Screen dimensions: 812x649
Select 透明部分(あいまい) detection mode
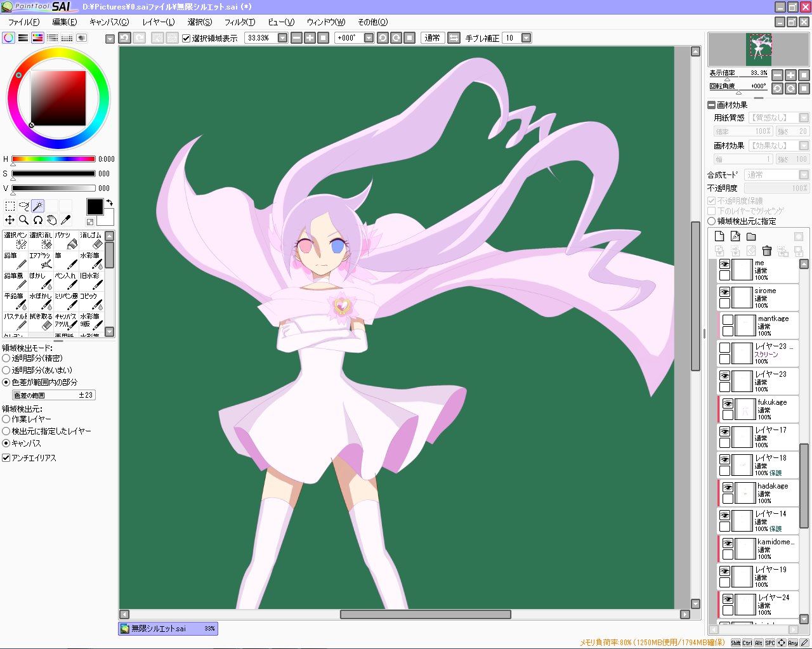click(6, 370)
